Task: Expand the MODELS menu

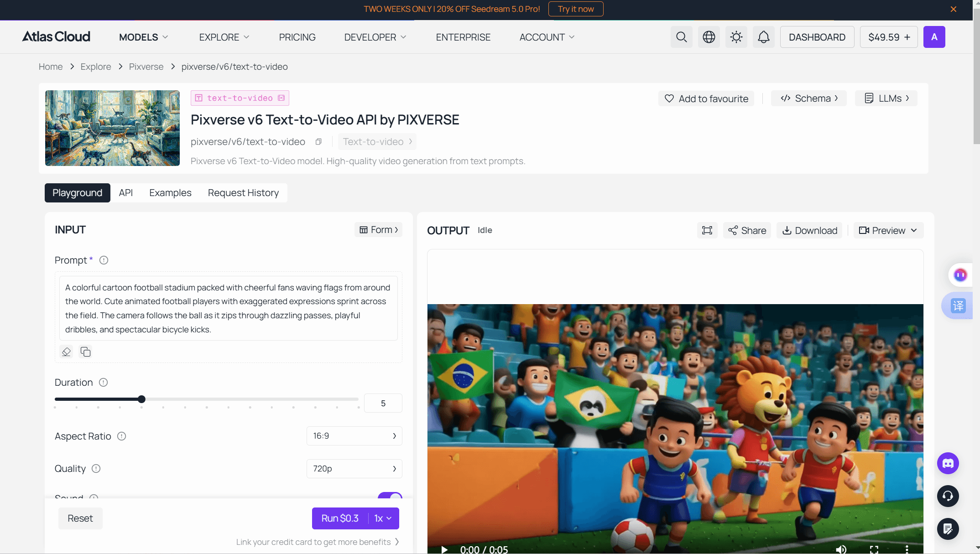Action: tap(143, 37)
